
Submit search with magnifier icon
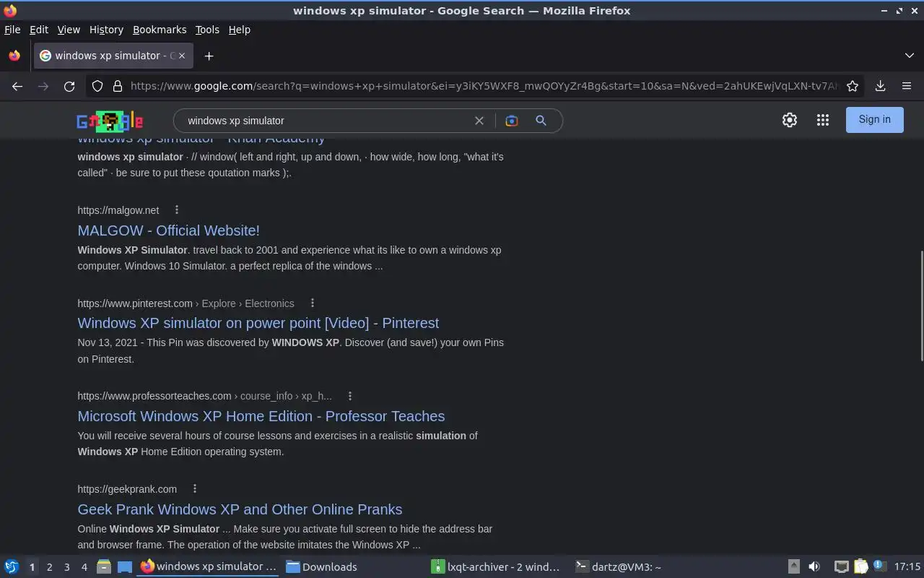[541, 121]
